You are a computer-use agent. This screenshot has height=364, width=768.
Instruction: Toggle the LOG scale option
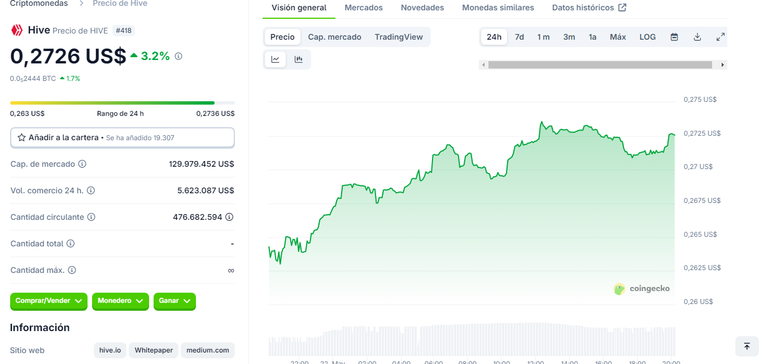pos(647,37)
